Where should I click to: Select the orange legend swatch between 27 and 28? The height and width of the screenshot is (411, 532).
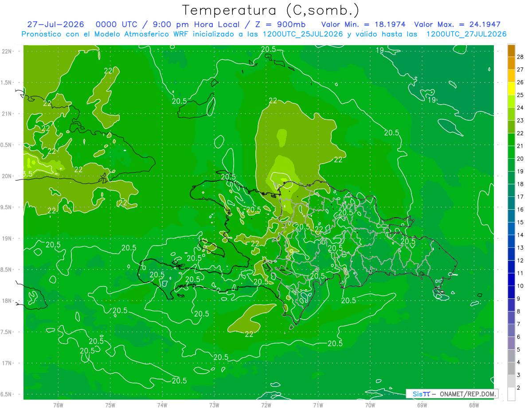pos(511,63)
